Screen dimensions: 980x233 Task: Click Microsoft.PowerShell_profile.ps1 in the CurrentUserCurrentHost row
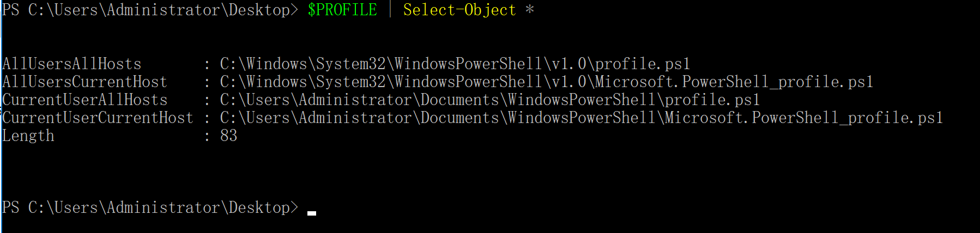tap(803, 118)
